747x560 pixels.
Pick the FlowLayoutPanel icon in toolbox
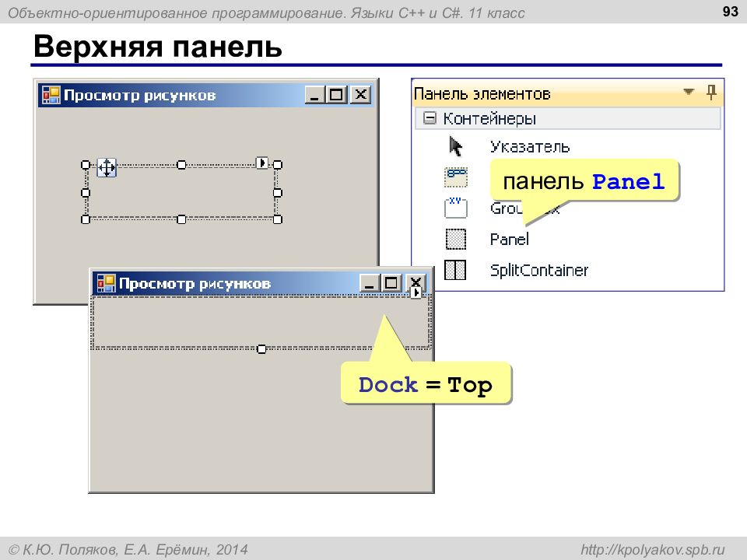[x=456, y=177]
